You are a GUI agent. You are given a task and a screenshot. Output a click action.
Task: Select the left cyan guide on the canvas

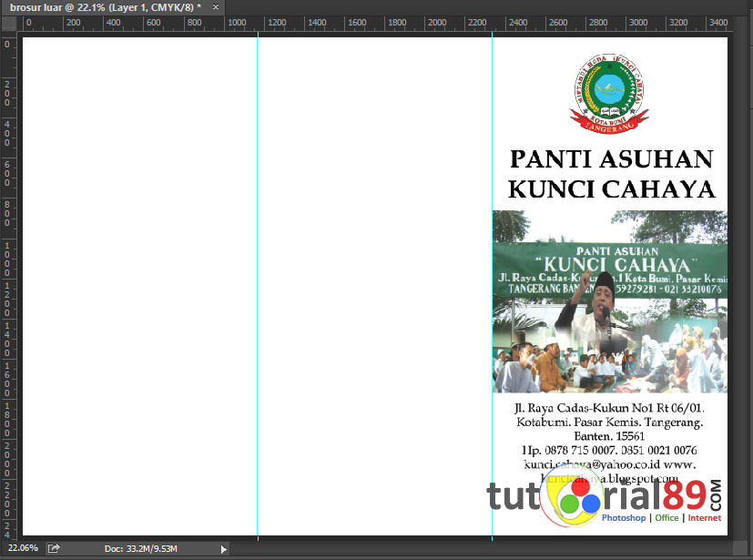pos(259,273)
